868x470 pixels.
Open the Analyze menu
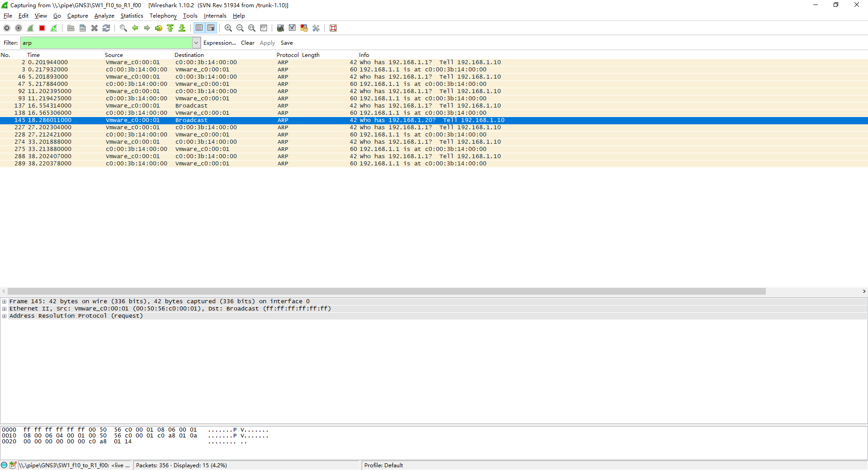104,16
